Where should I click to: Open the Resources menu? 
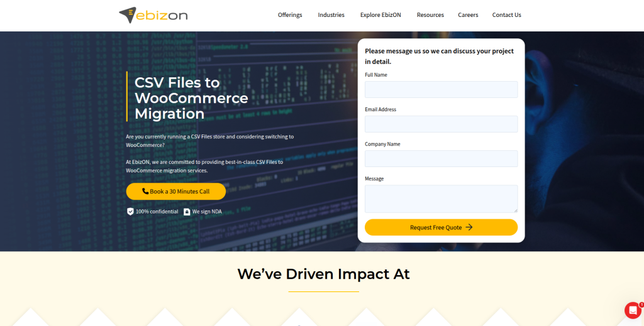430,15
